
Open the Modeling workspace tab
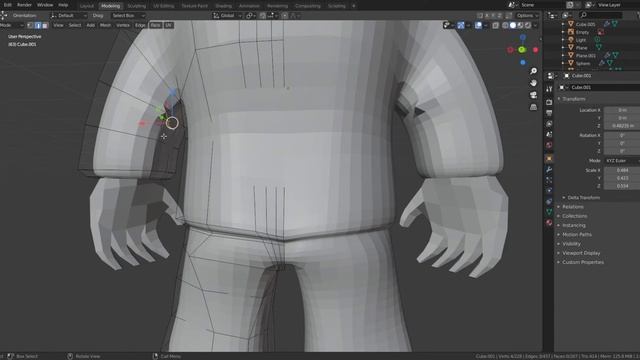(110, 6)
